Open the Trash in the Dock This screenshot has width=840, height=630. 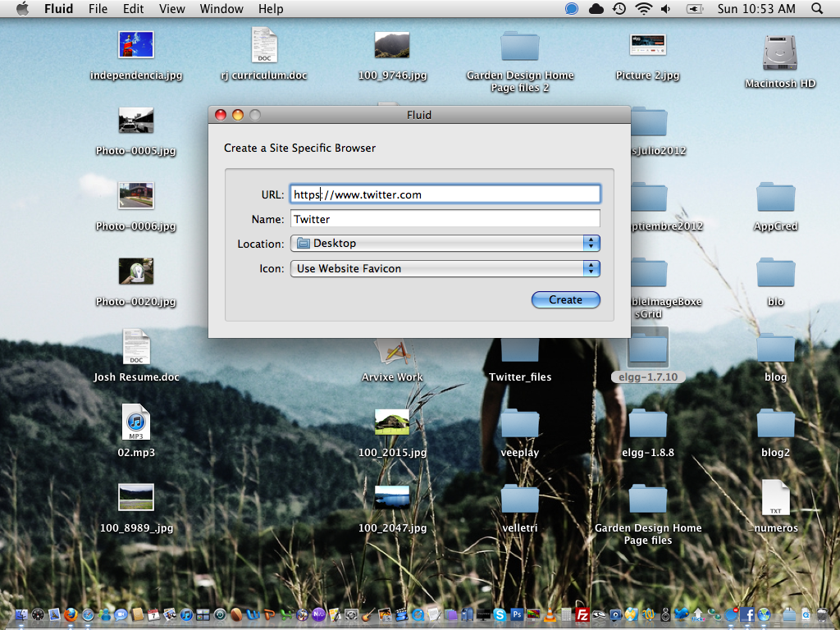tap(822, 614)
